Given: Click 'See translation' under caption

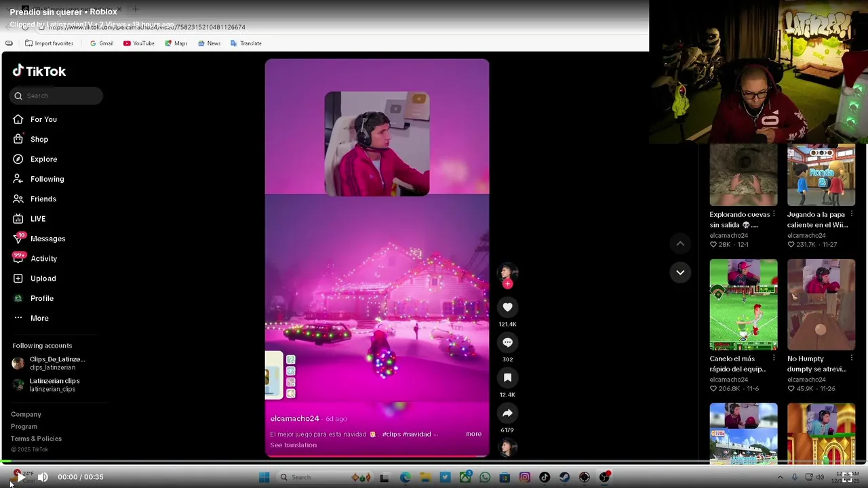Looking at the screenshot, I should 294,445.
